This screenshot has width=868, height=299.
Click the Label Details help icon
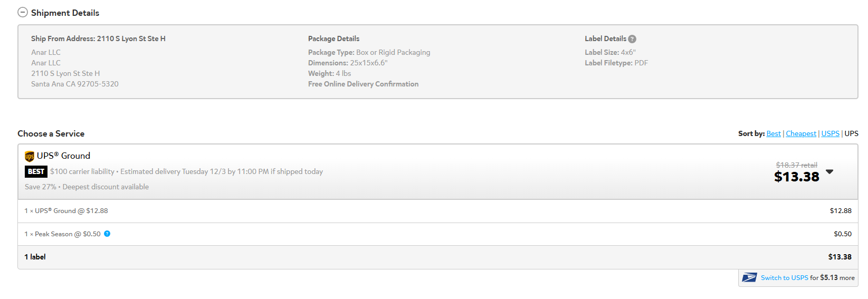tap(632, 39)
